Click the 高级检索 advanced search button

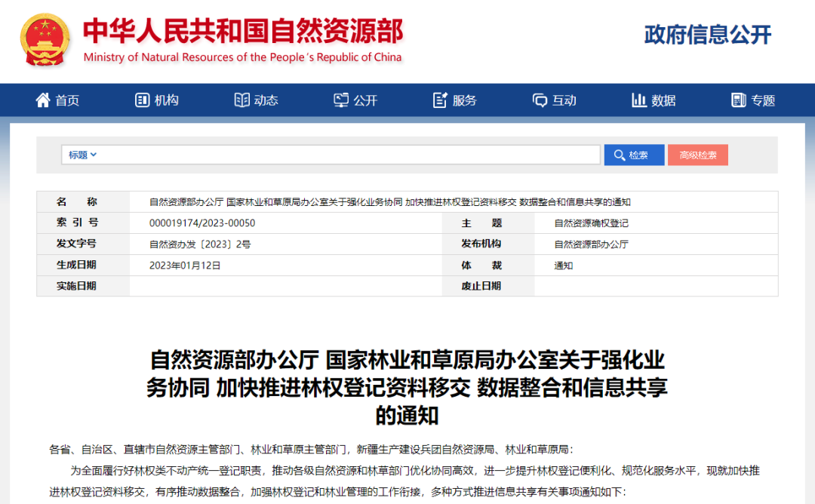(698, 155)
